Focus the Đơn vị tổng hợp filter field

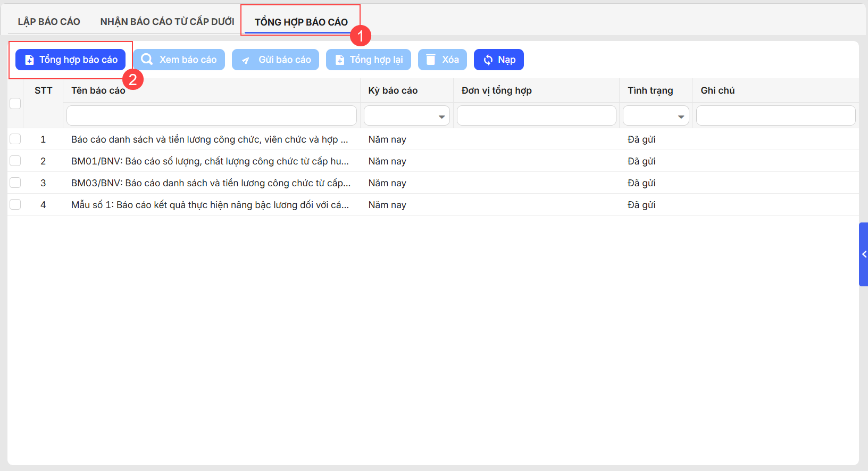[x=536, y=115]
